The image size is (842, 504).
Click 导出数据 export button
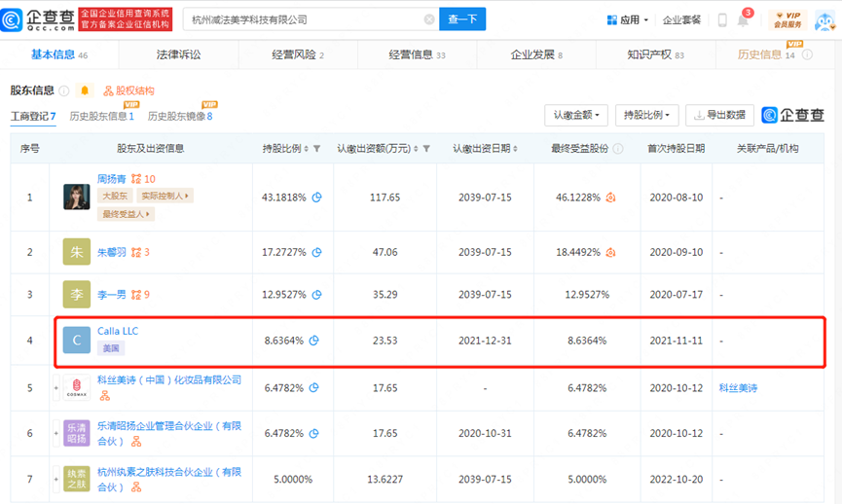(x=719, y=115)
